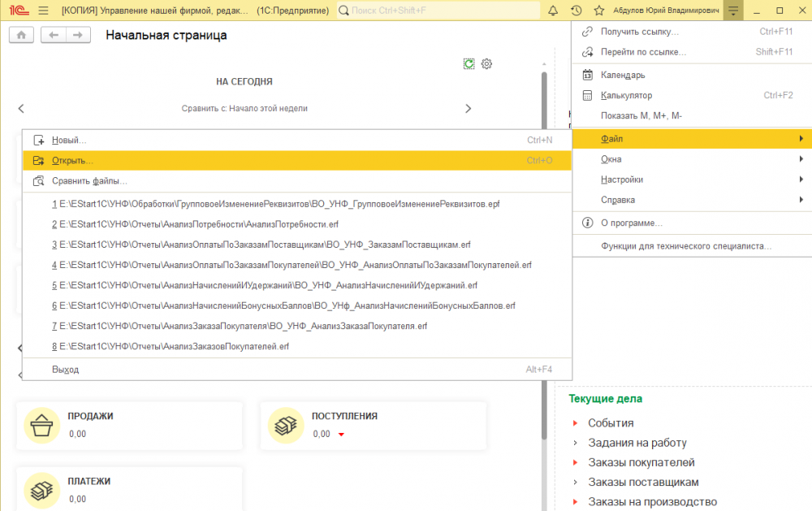Expand Заказы на производство

[x=576, y=502]
